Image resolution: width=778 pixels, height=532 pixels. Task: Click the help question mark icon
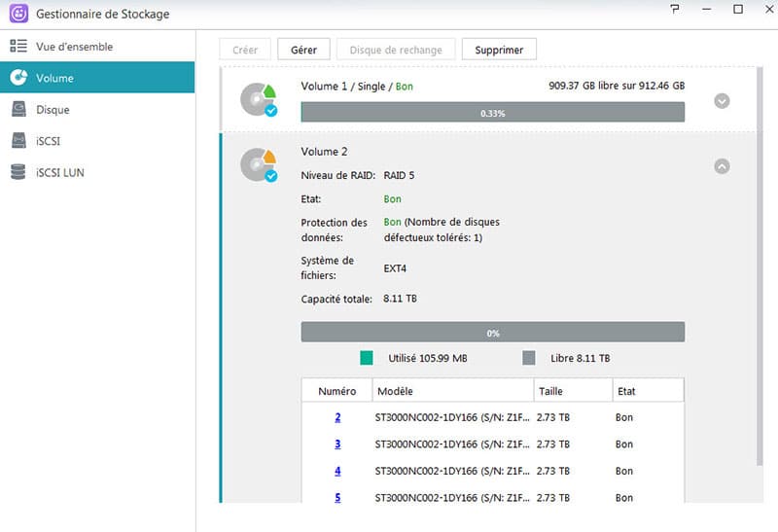[x=676, y=9]
